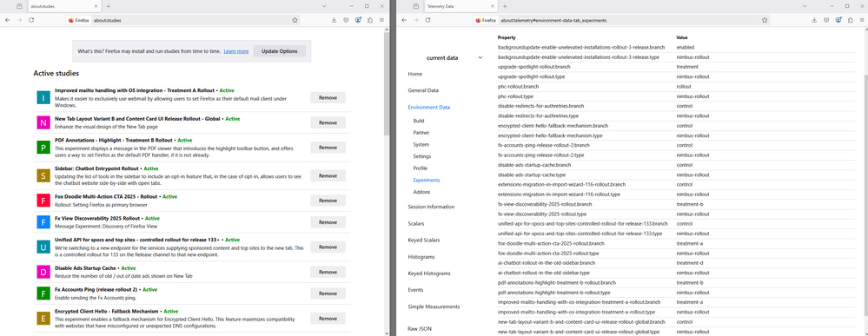This screenshot has height=336, width=868.
Task: Close the about:studies tab
Action: coord(96,6)
